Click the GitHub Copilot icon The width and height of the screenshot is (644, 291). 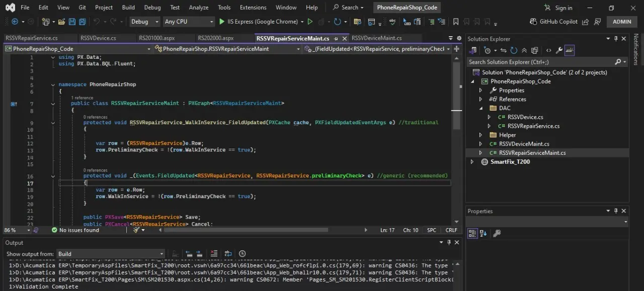click(534, 22)
